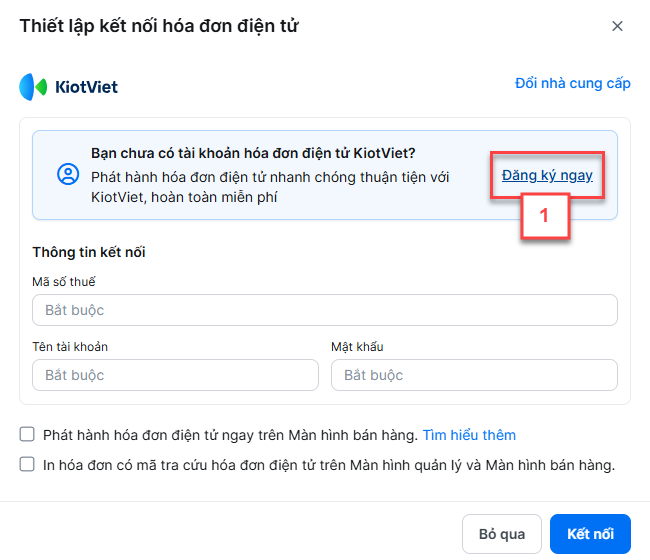650x560 pixels.
Task: Focus the "Tên tài khoản" input field
Action: click(x=175, y=375)
